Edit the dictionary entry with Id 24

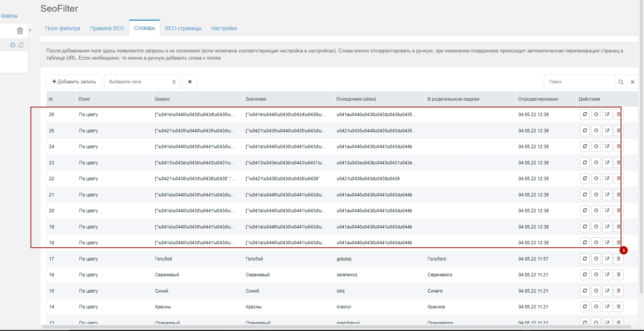(x=607, y=146)
